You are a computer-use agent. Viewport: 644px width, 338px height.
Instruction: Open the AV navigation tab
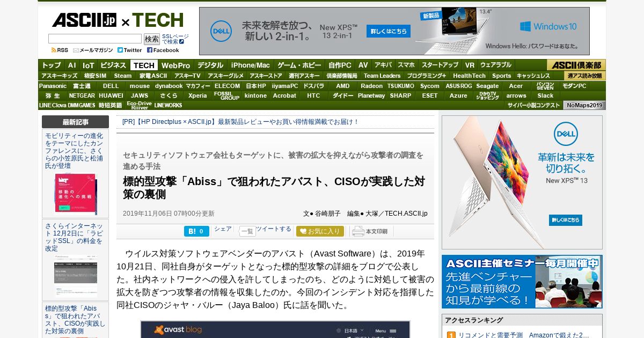(x=363, y=65)
